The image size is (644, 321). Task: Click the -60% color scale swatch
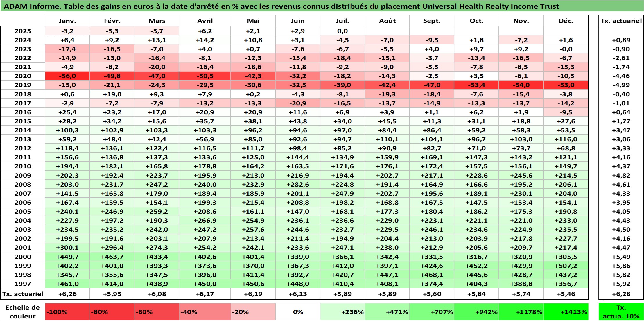[157, 312]
